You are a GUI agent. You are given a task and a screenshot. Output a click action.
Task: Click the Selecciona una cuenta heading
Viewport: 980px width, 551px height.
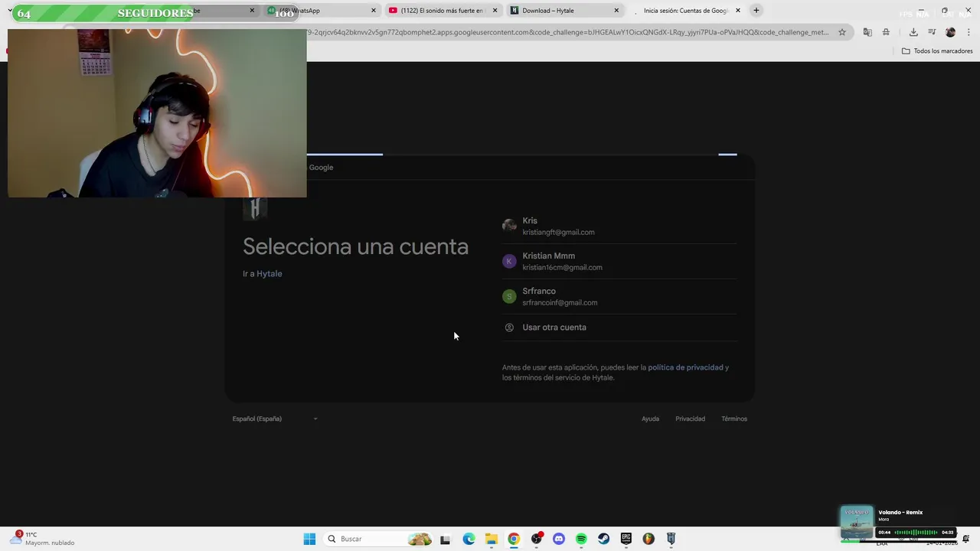pyautogui.click(x=355, y=246)
